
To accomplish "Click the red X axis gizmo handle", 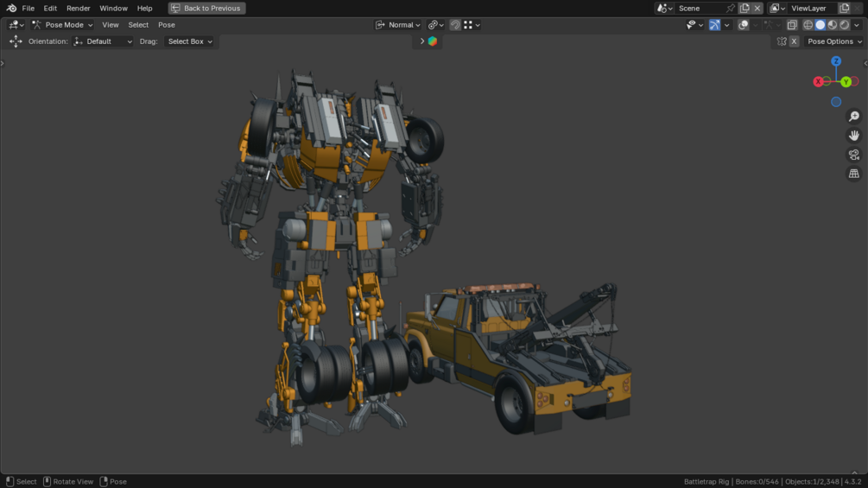I will click(x=818, y=81).
